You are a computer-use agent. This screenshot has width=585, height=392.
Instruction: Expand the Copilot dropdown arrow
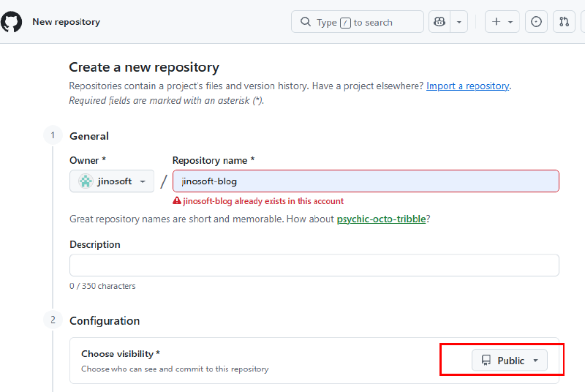[459, 22]
